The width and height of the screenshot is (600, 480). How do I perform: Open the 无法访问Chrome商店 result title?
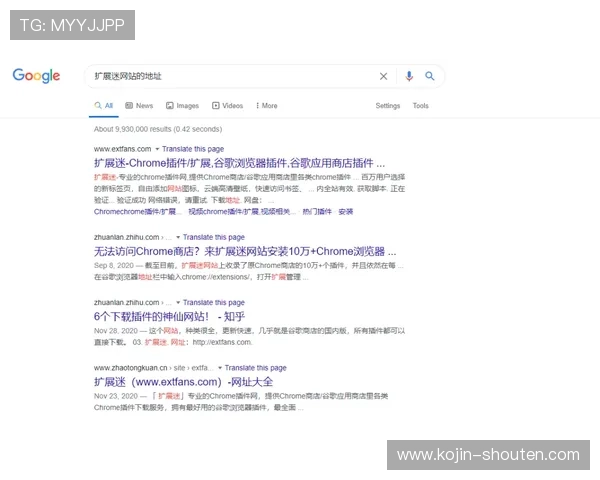245,251
